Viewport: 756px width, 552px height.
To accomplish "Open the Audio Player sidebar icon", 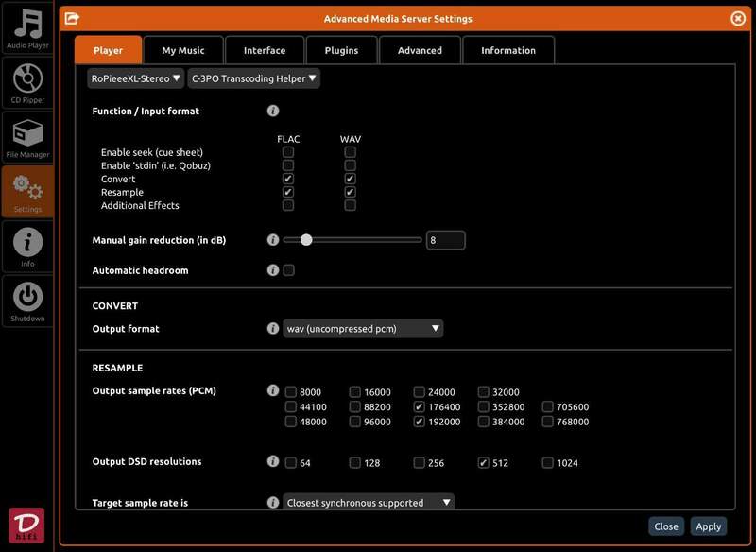I will point(27,28).
